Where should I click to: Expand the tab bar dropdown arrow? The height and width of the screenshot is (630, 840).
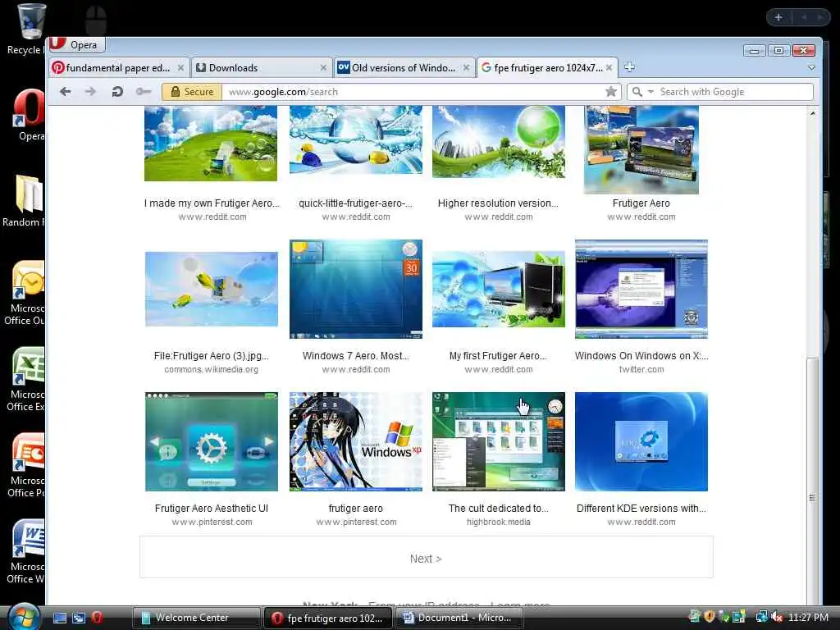click(811, 68)
